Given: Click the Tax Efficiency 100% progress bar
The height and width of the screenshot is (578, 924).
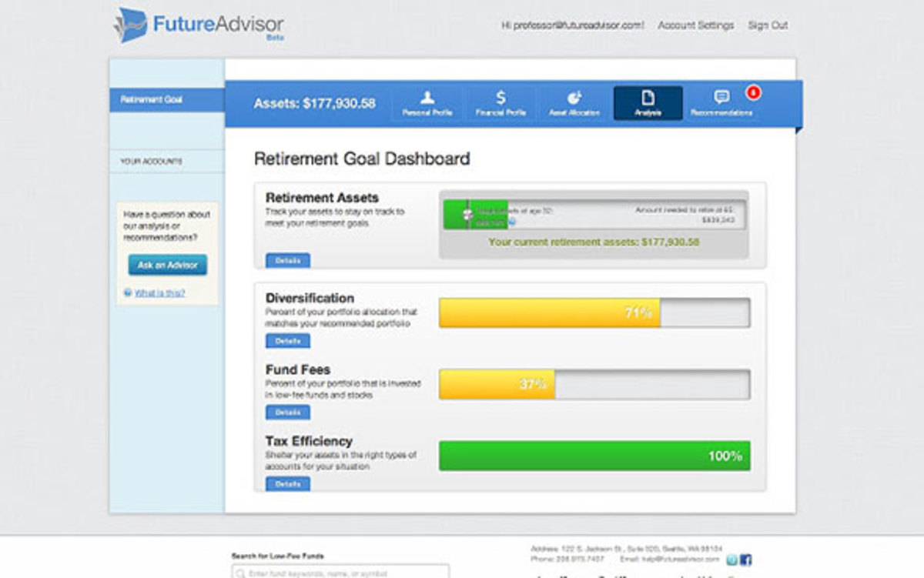Looking at the screenshot, I should tap(594, 456).
